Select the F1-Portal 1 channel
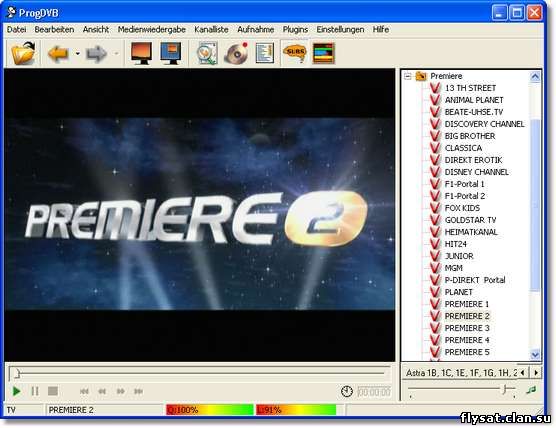The image size is (556, 428). point(465,184)
